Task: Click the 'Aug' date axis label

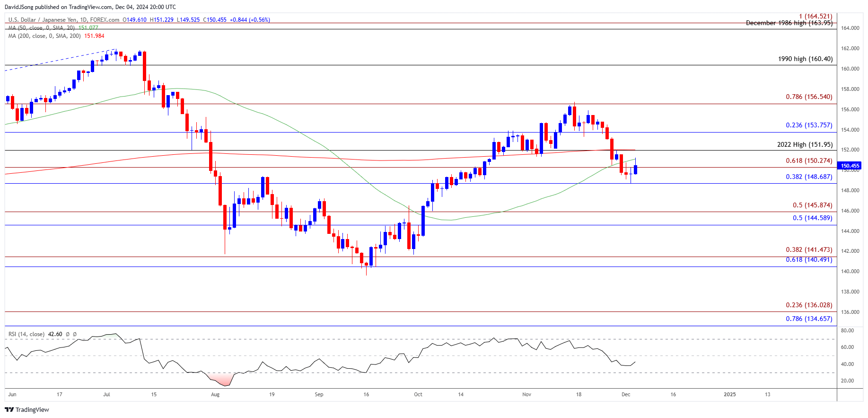Action: [x=215, y=394]
